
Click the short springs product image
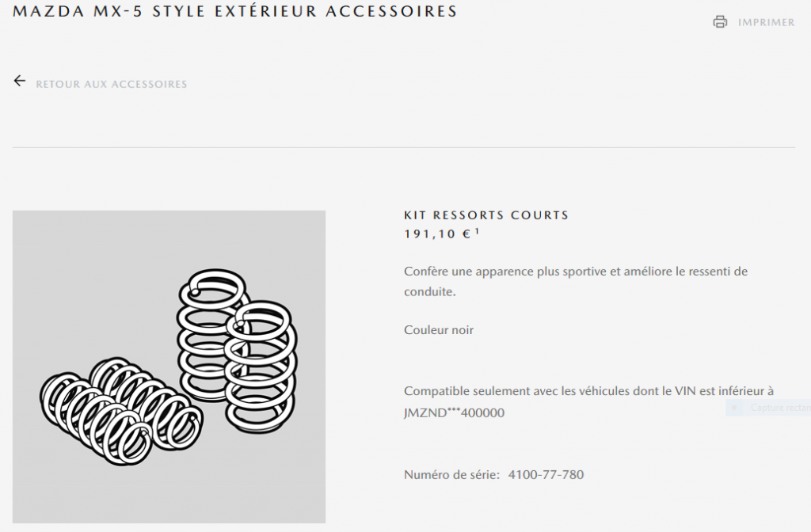pos(169,367)
